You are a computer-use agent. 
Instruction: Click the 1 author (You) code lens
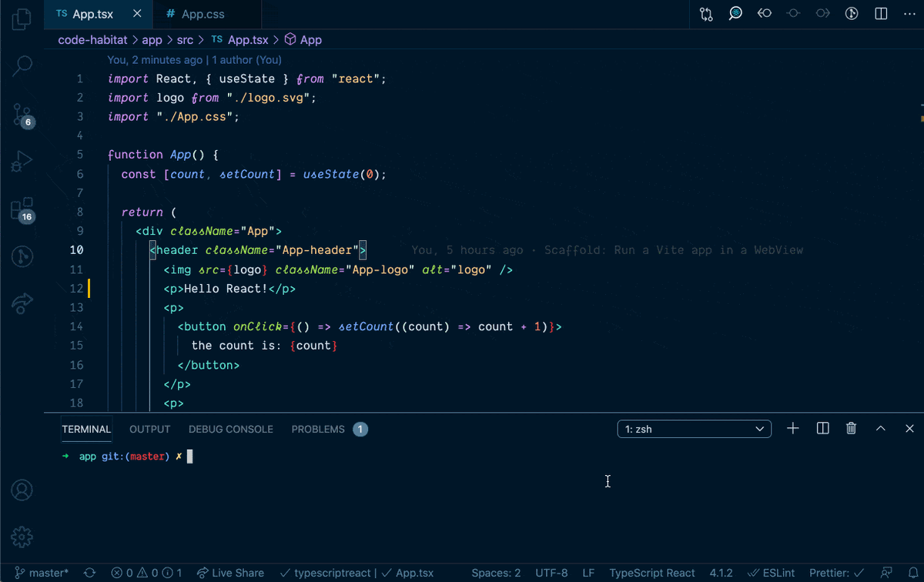[246, 60]
